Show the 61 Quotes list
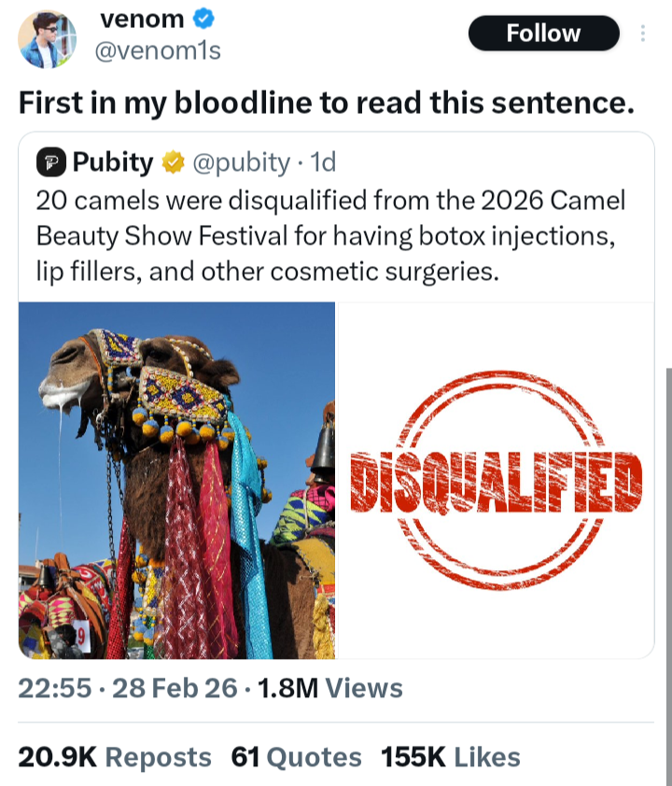The height and width of the screenshot is (786, 672). click(296, 756)
